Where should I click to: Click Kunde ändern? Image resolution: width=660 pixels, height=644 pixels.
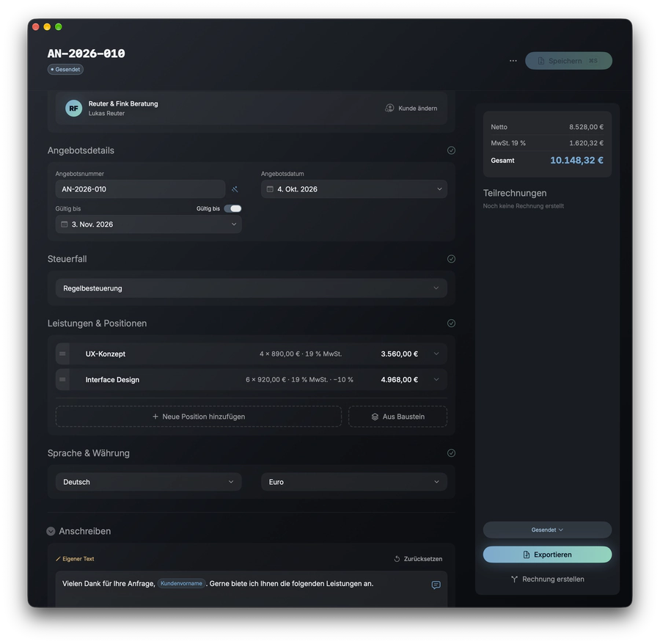pos(411,108)
